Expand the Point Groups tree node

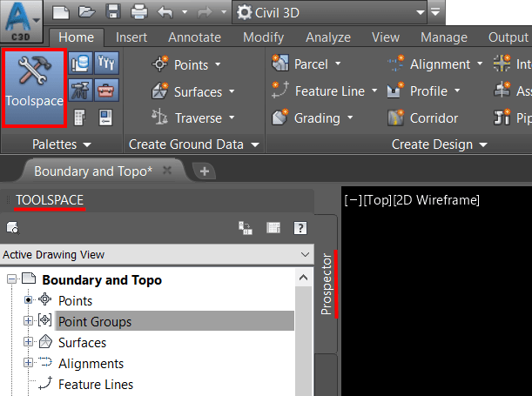click(28, 321)
